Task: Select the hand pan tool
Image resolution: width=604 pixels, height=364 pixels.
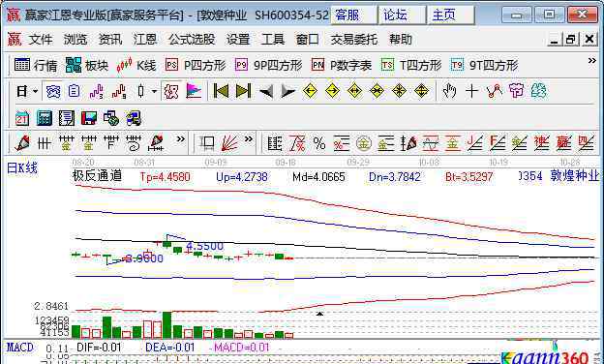Action: pos(449,91)
